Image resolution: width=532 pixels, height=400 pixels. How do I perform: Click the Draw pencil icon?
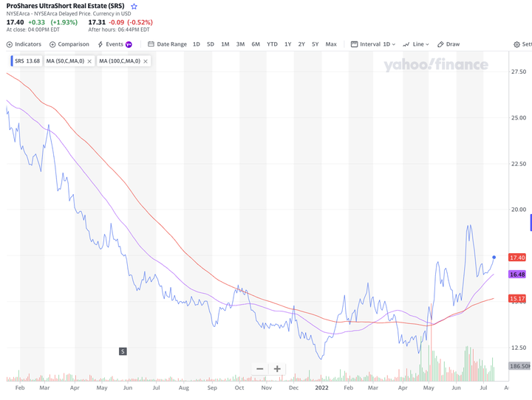click(440, 44)
